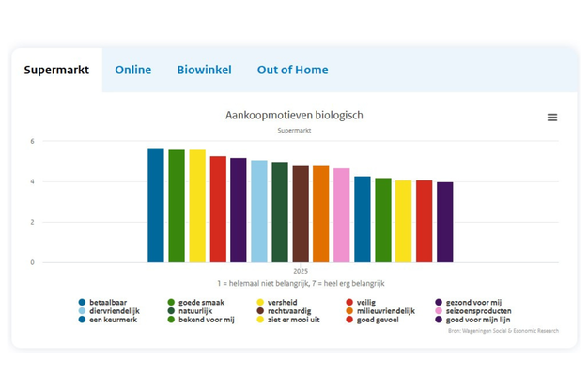Image resolution: width=588 pixels, height=392 pixels.
Task: Toggle the goede smaak legend dot
Action: 170,303
